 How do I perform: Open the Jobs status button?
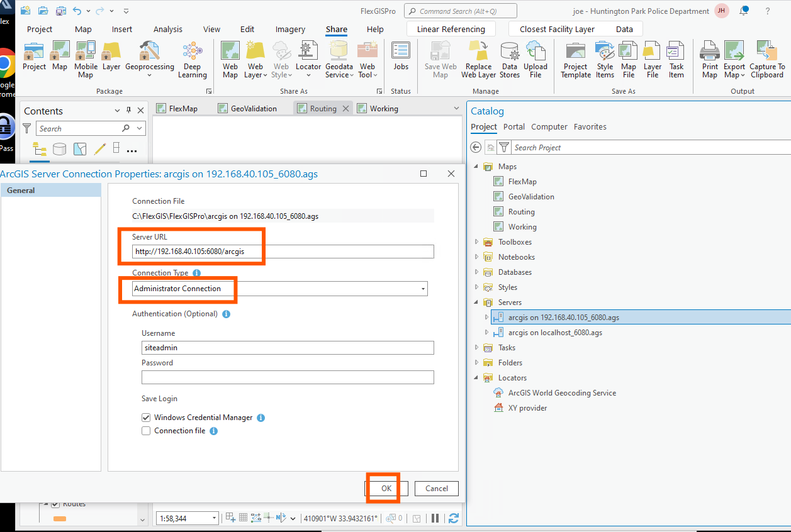coord(401,57)
